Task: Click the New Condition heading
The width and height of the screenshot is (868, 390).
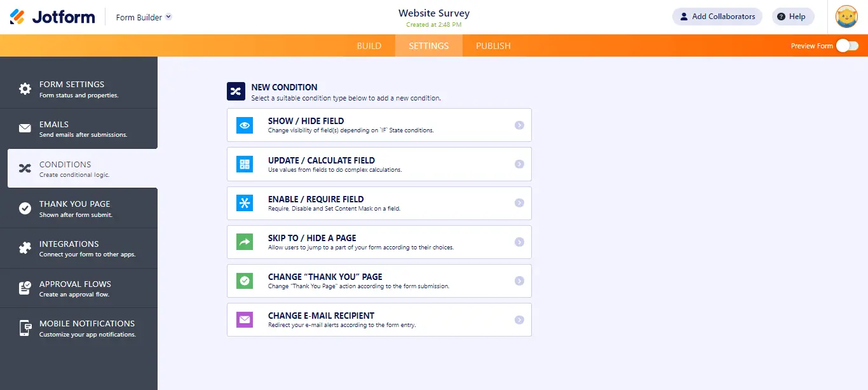Action: [284, 87]
